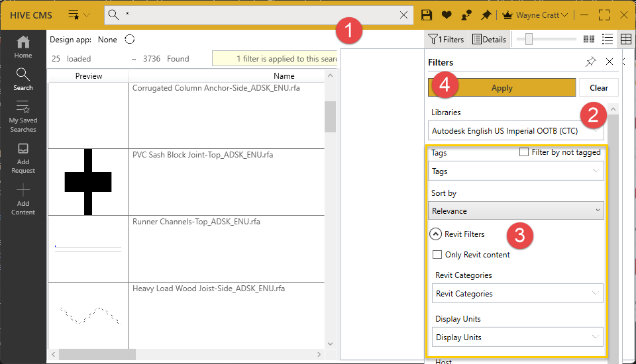Open the Revit Categories dropdown
Image resolution: width=636 pixels, height=364 pixels.
517,293
